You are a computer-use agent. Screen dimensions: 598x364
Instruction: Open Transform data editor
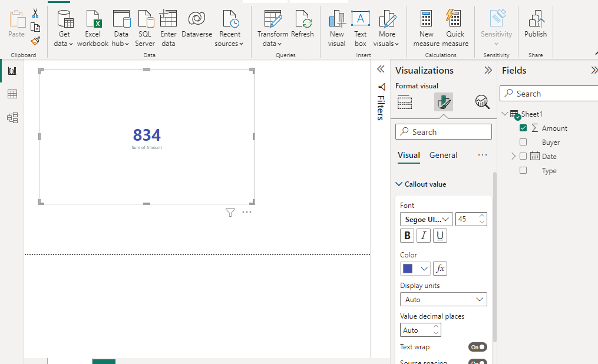273,29
